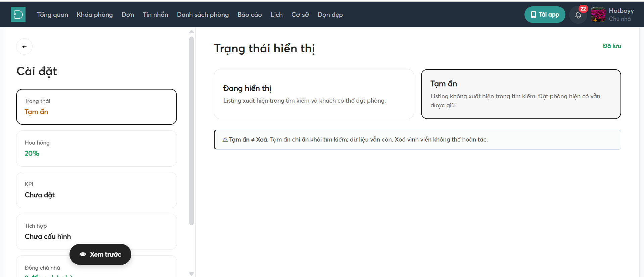
Task: Click the Tạm ẩn ≠ Xoá warning note
Action: click(417, 140)
